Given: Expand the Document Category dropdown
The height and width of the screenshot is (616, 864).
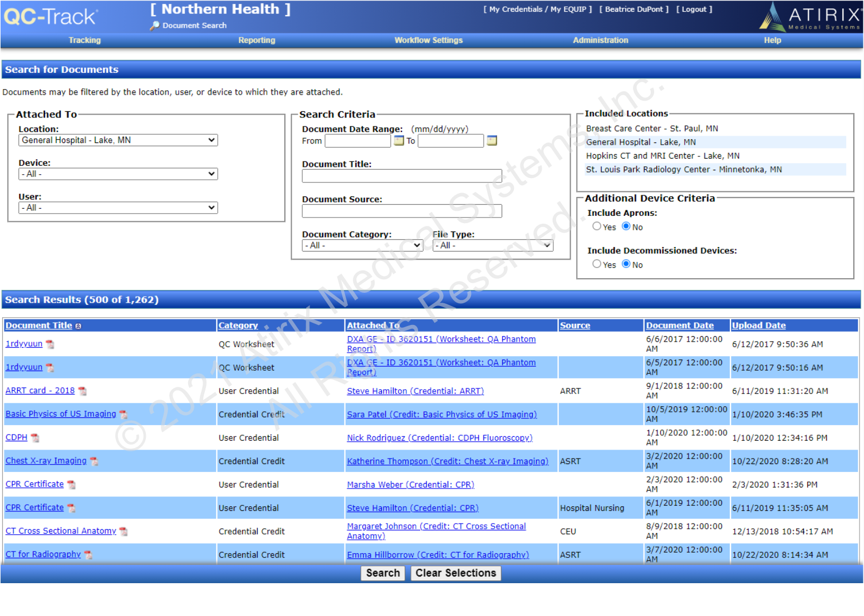Looking at the screenshot, I should [362, 245].
